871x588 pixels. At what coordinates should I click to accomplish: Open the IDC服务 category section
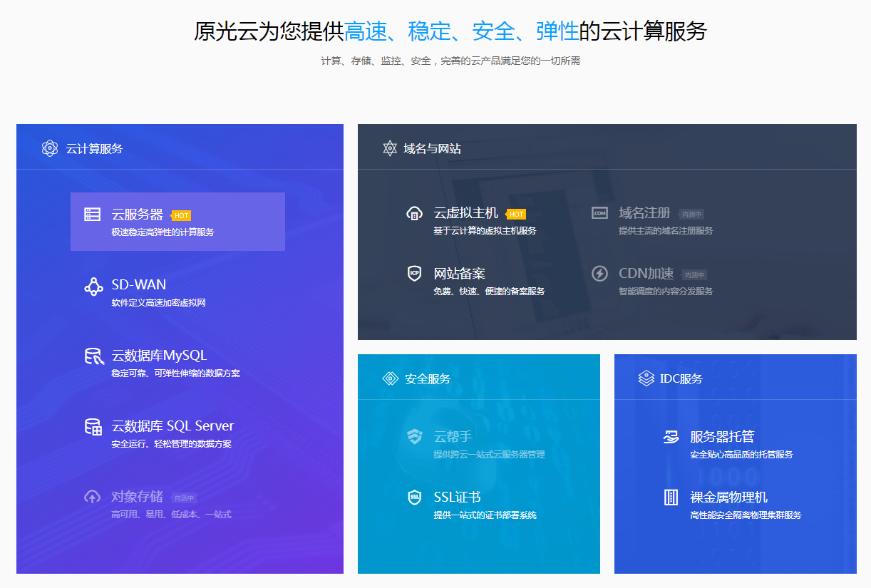click(672, 378)
